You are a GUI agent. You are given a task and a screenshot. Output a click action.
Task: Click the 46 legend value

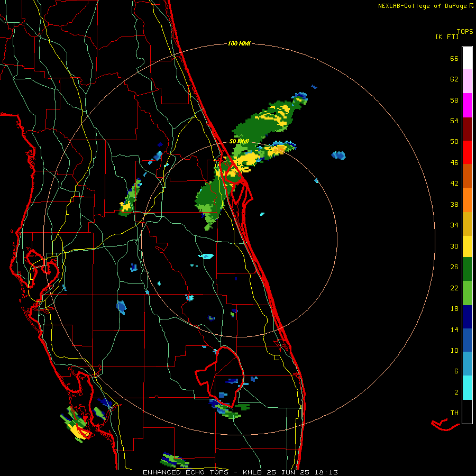point(454,163)
